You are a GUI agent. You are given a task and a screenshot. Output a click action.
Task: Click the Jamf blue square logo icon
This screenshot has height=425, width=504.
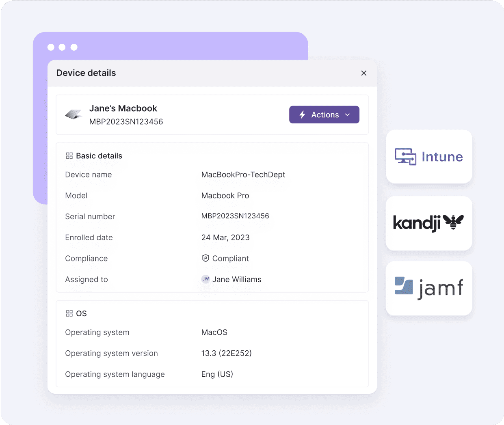[404, 285]
